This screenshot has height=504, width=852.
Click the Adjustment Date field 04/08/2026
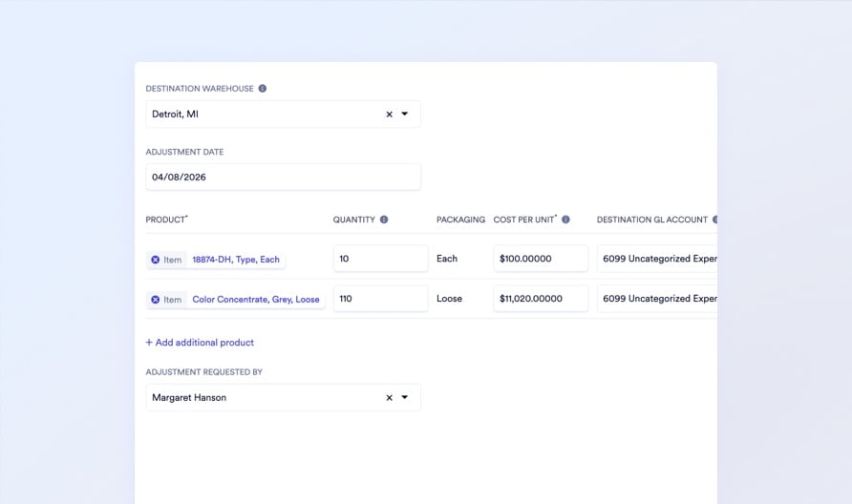pyautogui.click(x=283, y=177)
